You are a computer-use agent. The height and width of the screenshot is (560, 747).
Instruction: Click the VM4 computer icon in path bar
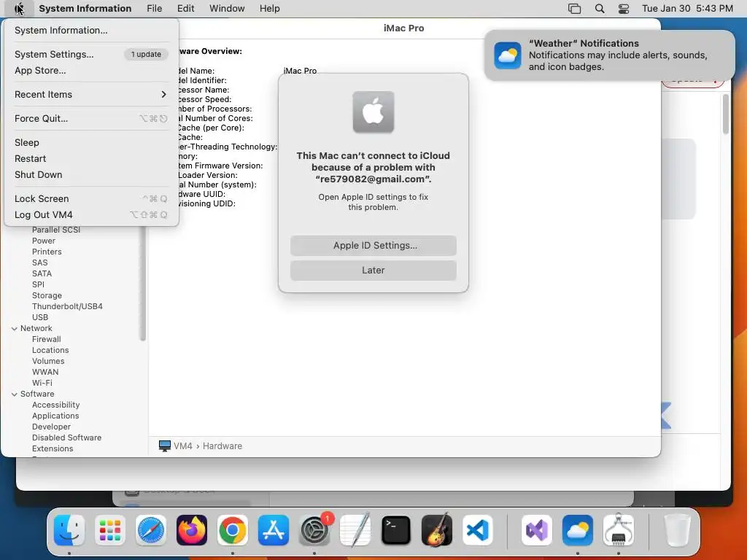(165, 446)
